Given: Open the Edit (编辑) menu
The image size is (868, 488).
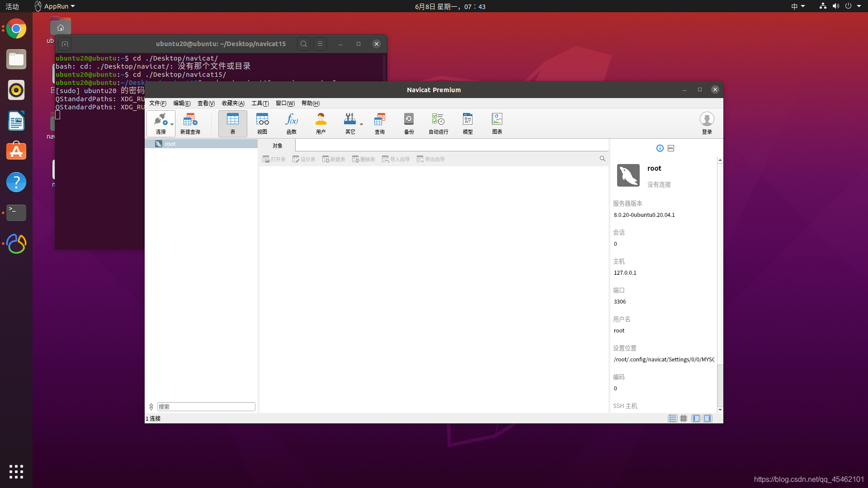Looking at the screenshot, I should coord(182,103).
